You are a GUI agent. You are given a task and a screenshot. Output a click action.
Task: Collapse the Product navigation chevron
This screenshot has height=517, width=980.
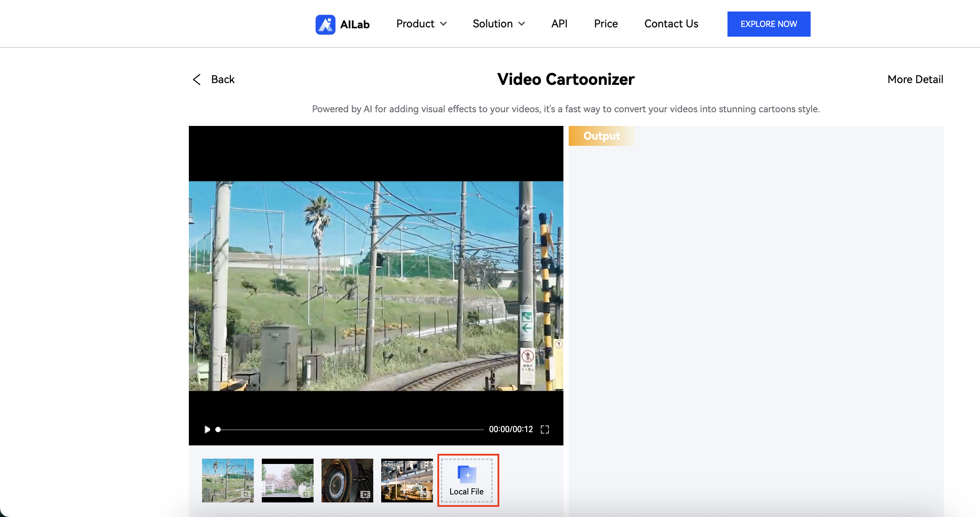click(444, 24)
